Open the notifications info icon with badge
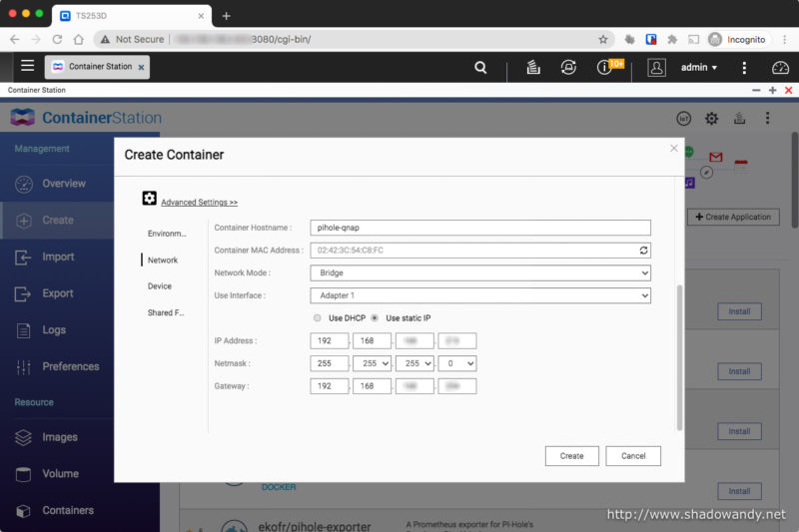Image resolution: width=799 pixels, height=532 pixels. pos(604,68)
